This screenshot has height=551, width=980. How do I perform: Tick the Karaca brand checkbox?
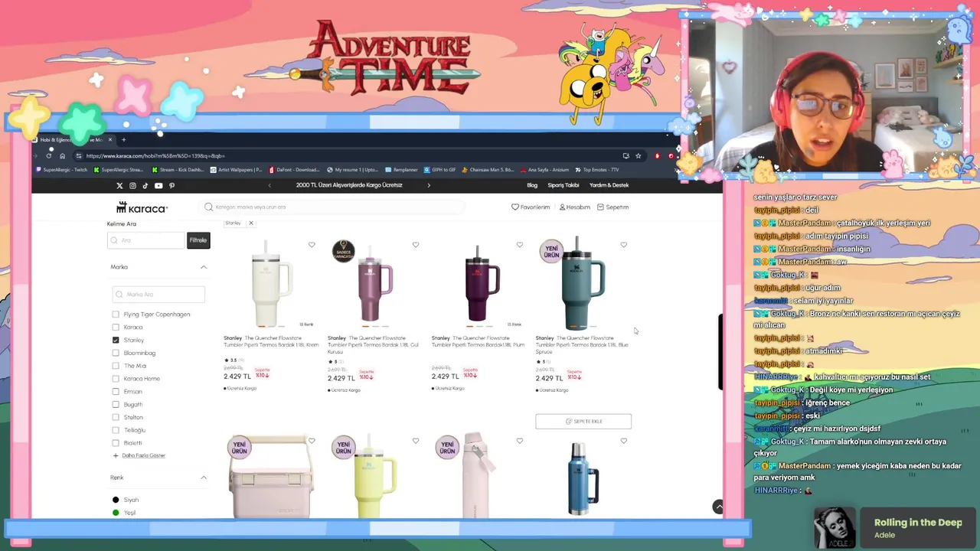pos(116,328)
